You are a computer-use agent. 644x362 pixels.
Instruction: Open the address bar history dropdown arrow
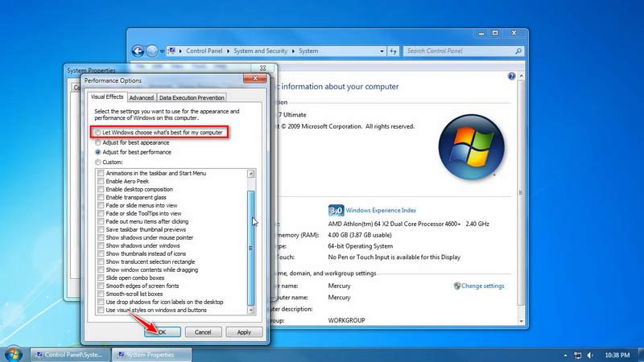click(x=382, y=51)
